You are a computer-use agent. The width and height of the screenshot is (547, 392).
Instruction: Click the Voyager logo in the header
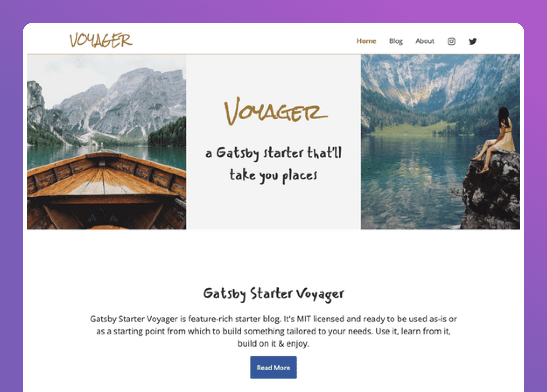tap(101, 40)
